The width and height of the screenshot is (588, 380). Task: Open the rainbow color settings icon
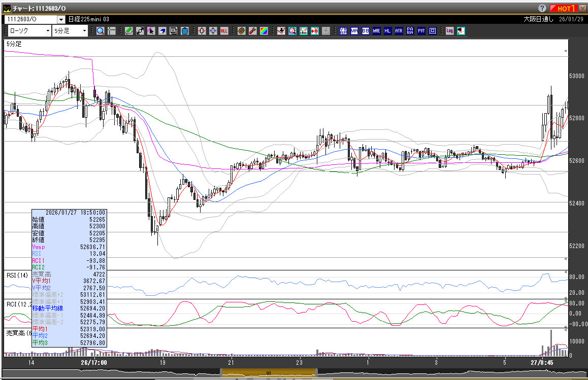point(264,31)
